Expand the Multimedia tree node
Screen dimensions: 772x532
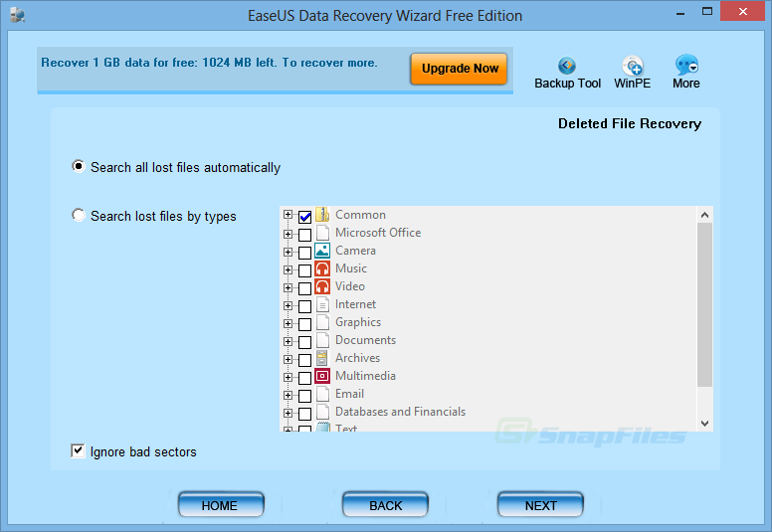[289, 378]
